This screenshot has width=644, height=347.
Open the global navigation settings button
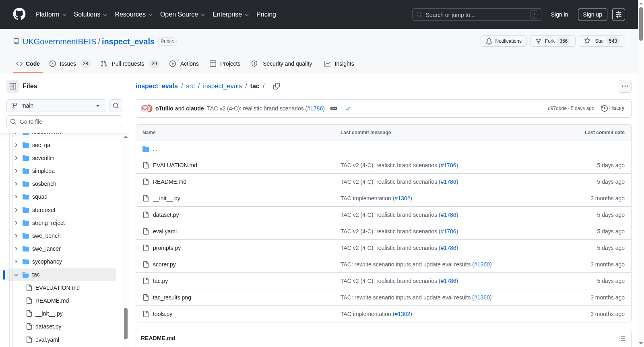(619, 15)
